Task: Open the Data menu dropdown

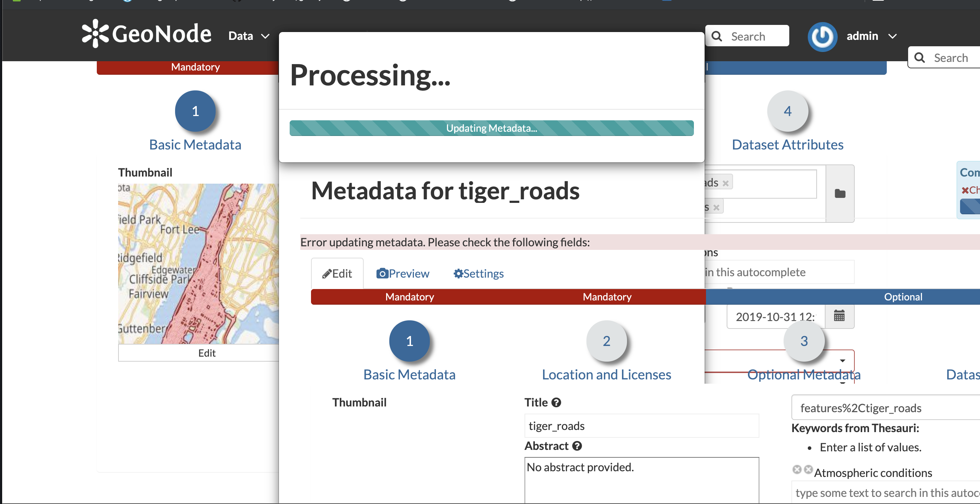Action: click(x=249, y=36)
